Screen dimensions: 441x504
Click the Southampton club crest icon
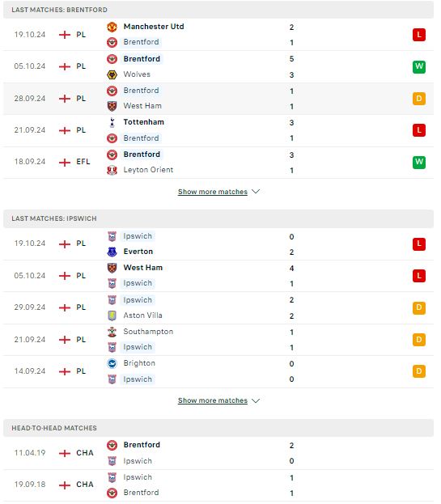click(112, 332)
